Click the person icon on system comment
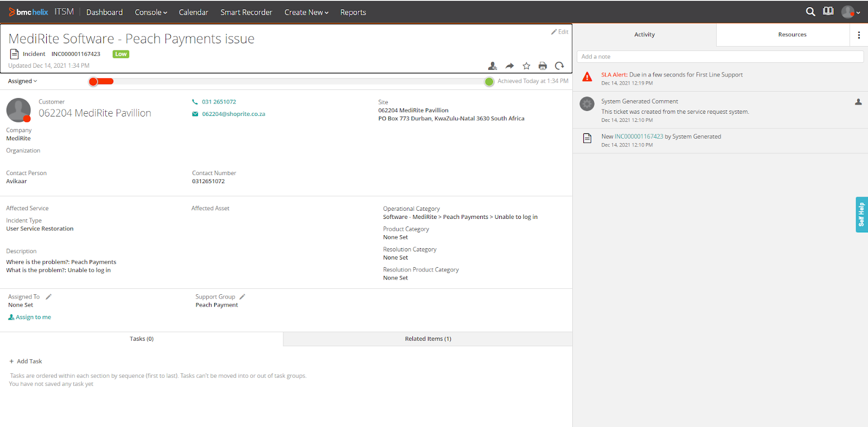This screenshot has height=427, width=868. click(x=858, y=102)
